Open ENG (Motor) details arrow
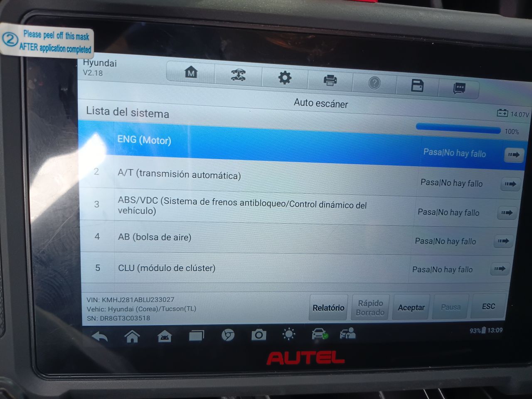 click(514, 155)
